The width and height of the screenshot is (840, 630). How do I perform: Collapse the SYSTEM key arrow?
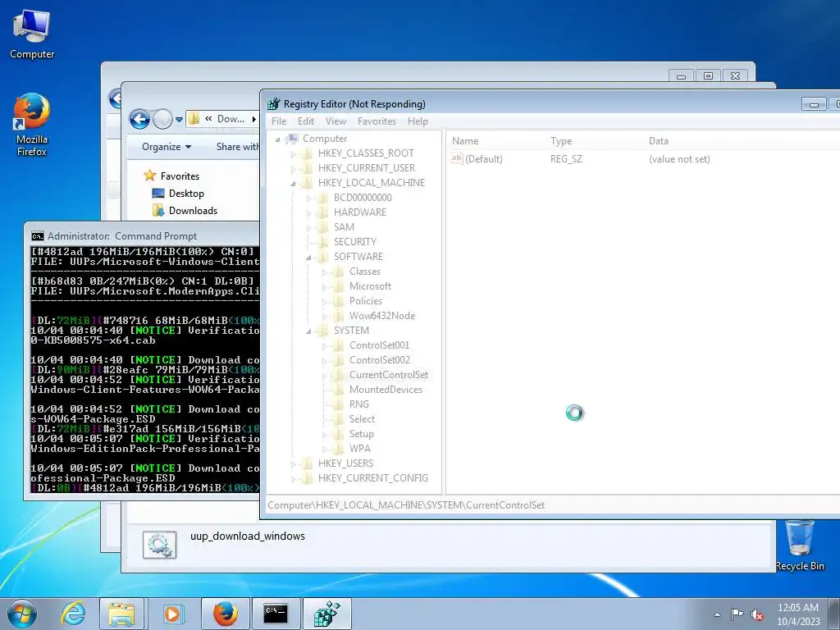pyautogui.click(x=308, y=331)
